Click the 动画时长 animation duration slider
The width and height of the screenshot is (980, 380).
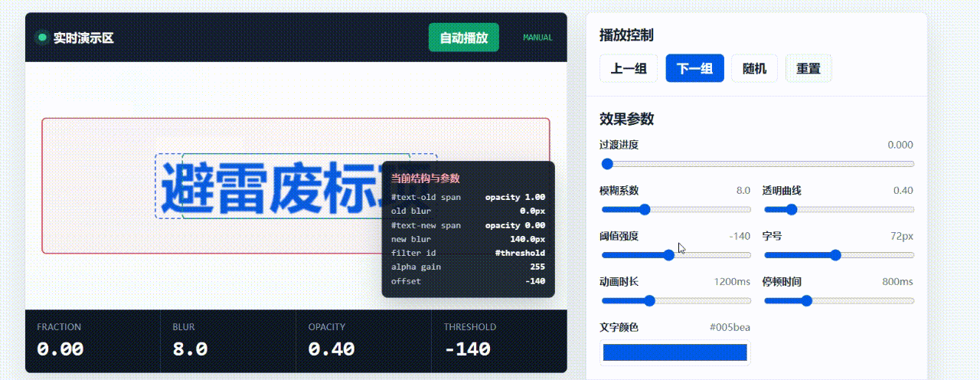tap(675, 300)
